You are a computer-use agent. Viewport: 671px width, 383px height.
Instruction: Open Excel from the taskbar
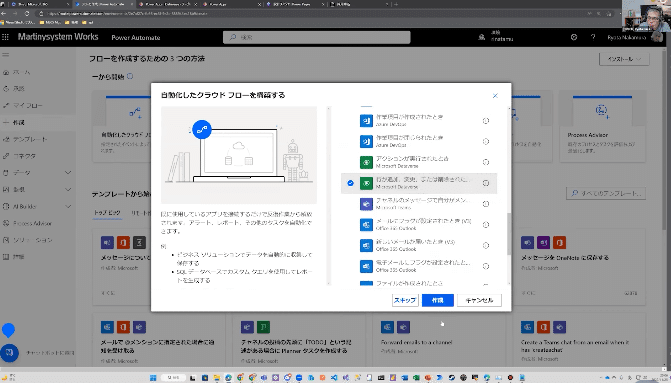point(416,377)
